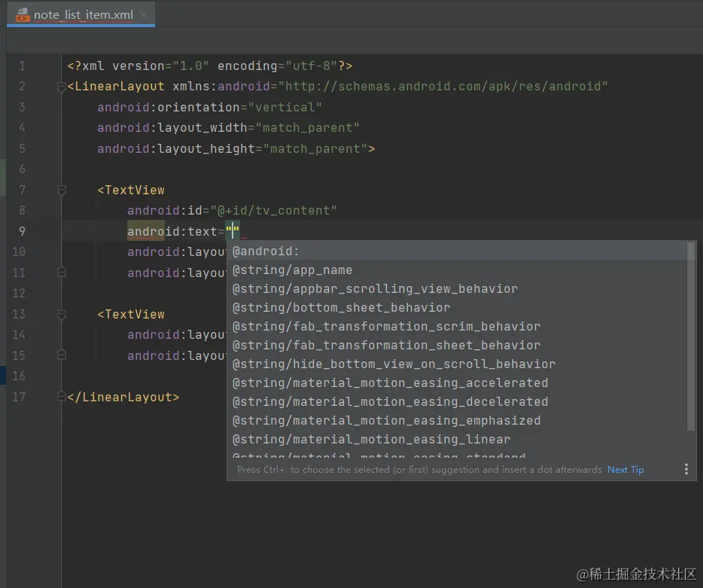This screenshot has height=588, width=703.
Task: Choose @string/material_motion_easing_decelerated suggestion
Action: (458, 402)
